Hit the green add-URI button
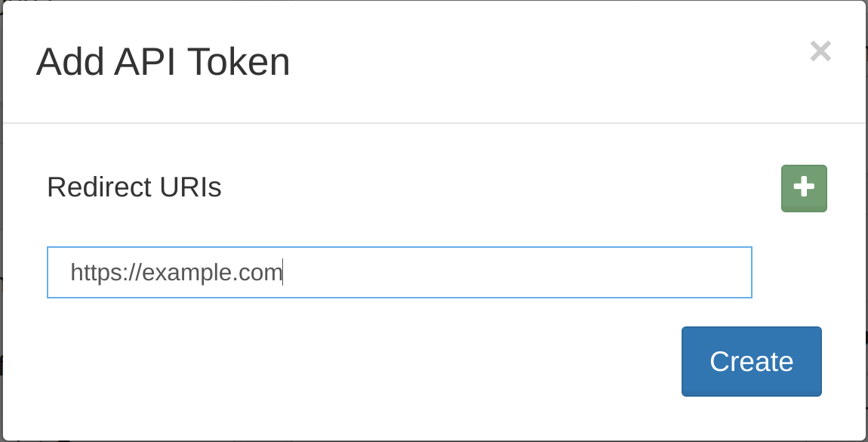The image size is (868, 442). point(804,188)
